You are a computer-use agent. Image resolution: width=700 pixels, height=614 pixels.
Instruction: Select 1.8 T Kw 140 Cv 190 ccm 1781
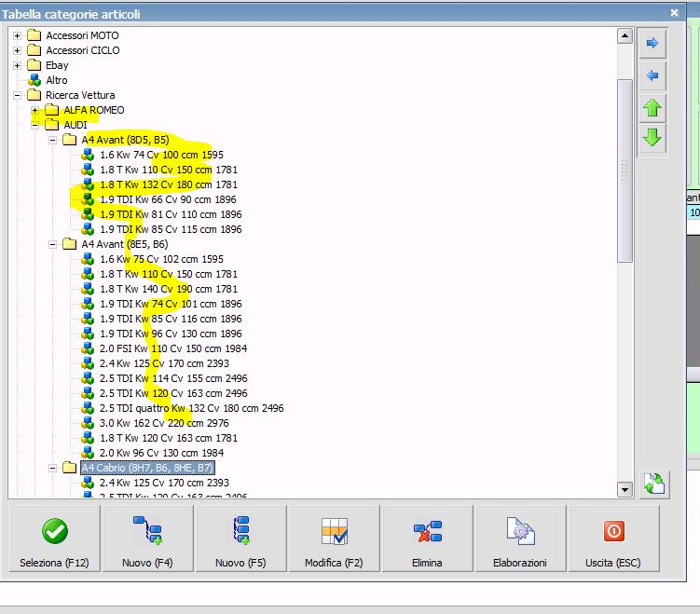[x=169, y=289]
